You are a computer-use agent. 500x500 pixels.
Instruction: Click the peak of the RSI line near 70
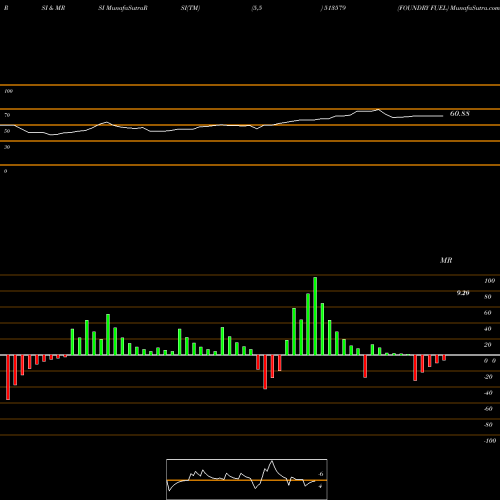pos(378,109)
